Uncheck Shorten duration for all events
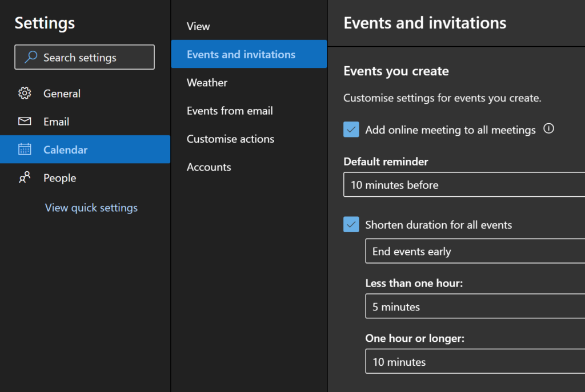585x392 pixels. (x=351, y=224)
